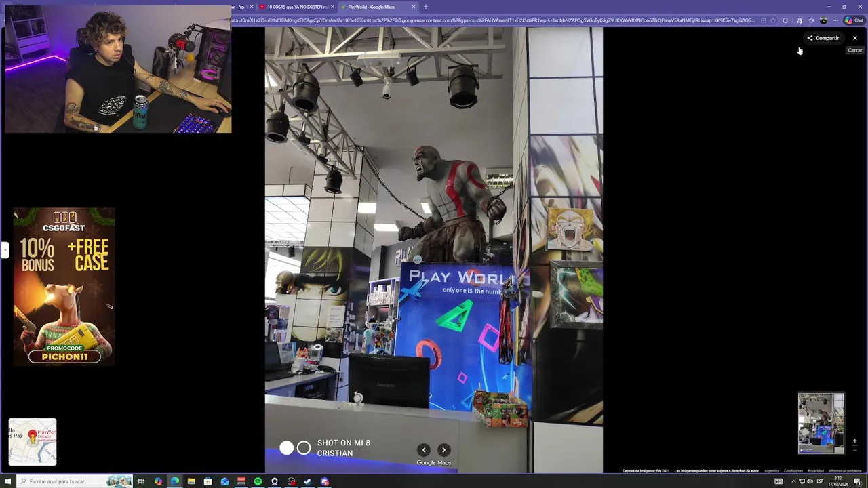
Task: Click the CRISTIAN photo author name
Action: point(335,453)
